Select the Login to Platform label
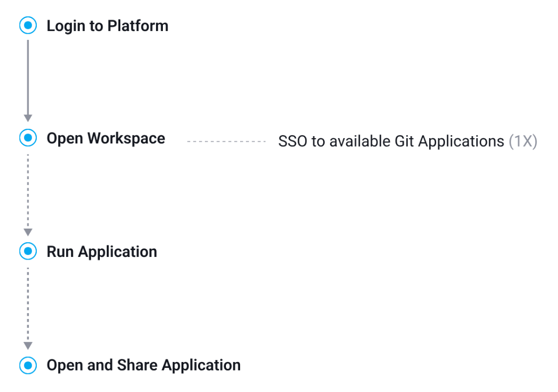The width and height of the screenshot is (558, 392). 107,26
